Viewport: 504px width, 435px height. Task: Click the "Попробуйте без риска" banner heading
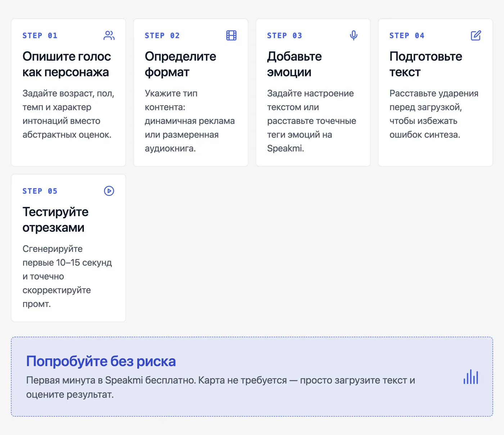coord(101,361)
